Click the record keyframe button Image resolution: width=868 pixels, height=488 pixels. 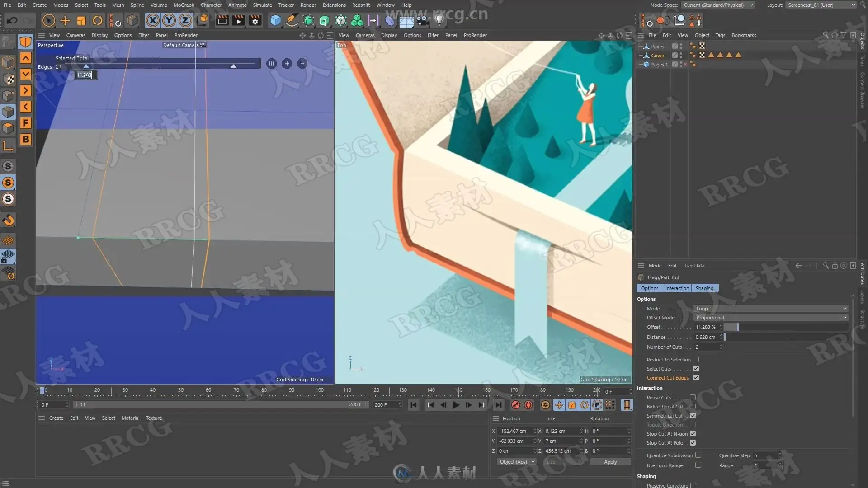pyautogui.click(x=515, y=405)
